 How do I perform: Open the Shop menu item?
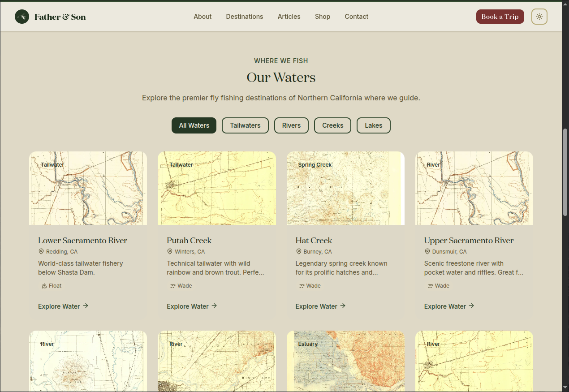pos(323,17)
